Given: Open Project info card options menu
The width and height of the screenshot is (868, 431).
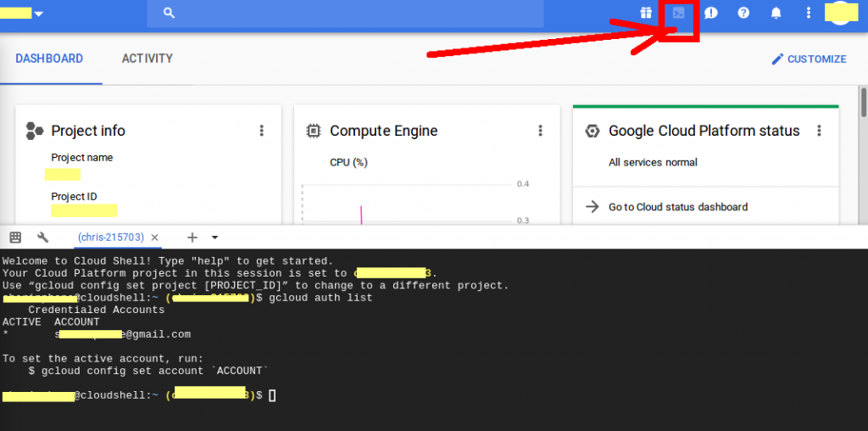Looking at the screenshot, I should click(x=262, y=131).
